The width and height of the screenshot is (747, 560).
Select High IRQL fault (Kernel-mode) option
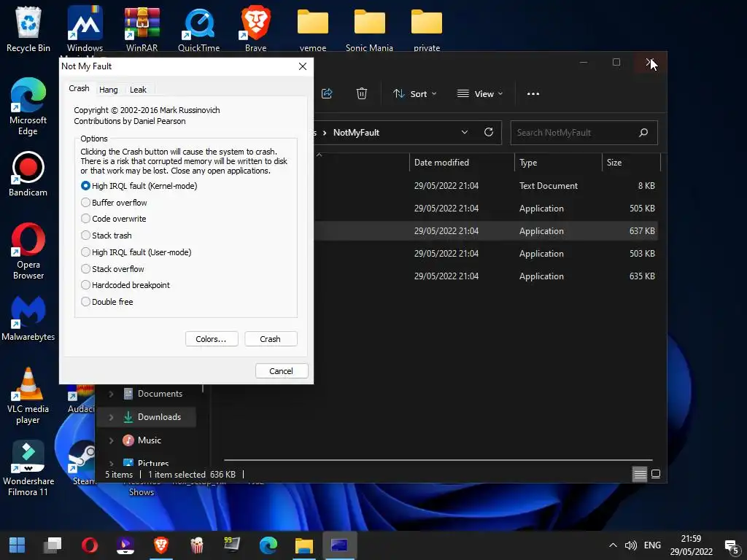click(x=139, y=186)
